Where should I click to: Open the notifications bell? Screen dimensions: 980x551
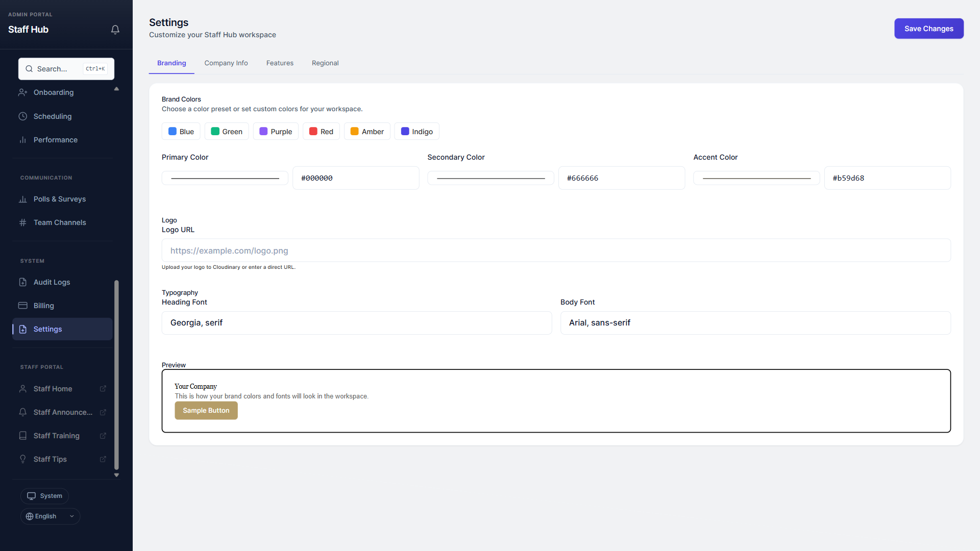(115, 30)
